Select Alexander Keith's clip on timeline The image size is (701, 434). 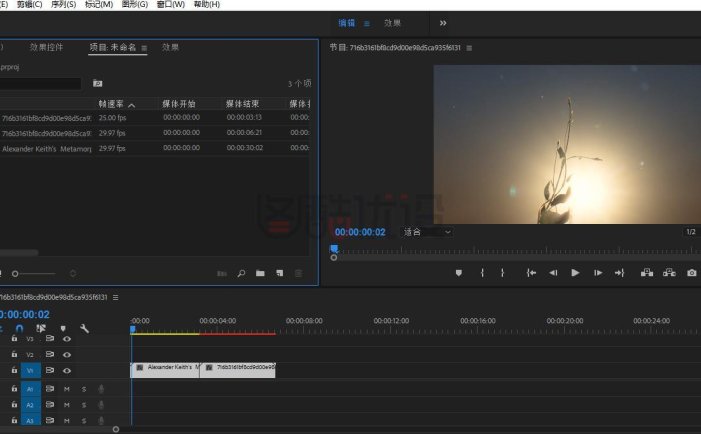click(165, 371)
